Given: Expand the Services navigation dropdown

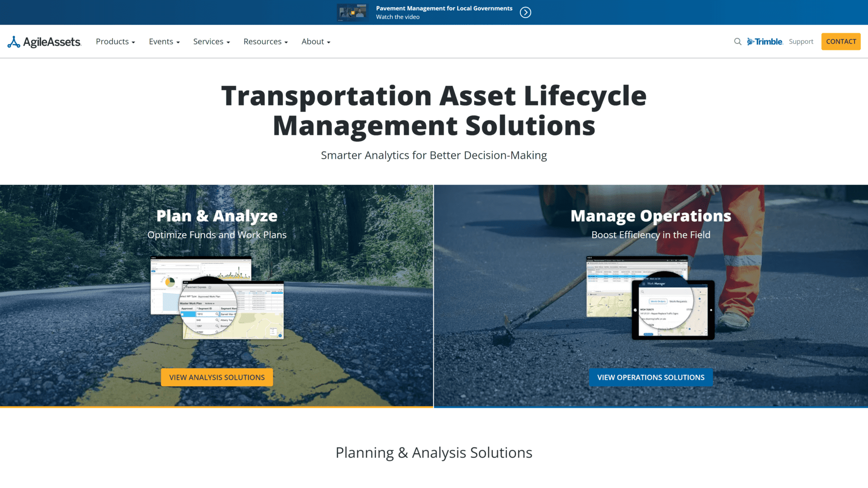Looking at the screenshot, I should point(211,41).
